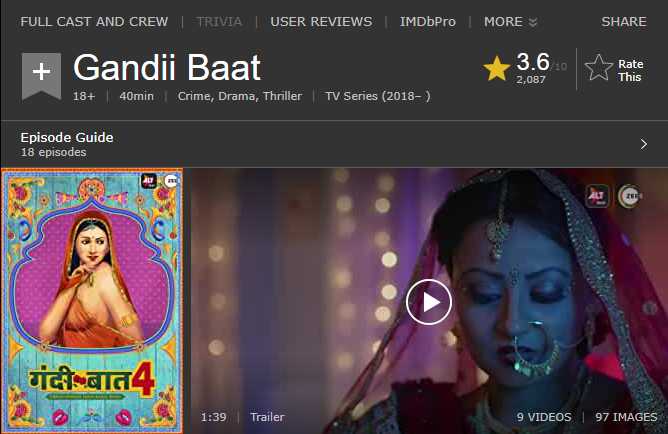View the 9 VIDEOS gallery
The height and width of the screenshot is (434, 668).
point(544,417)
